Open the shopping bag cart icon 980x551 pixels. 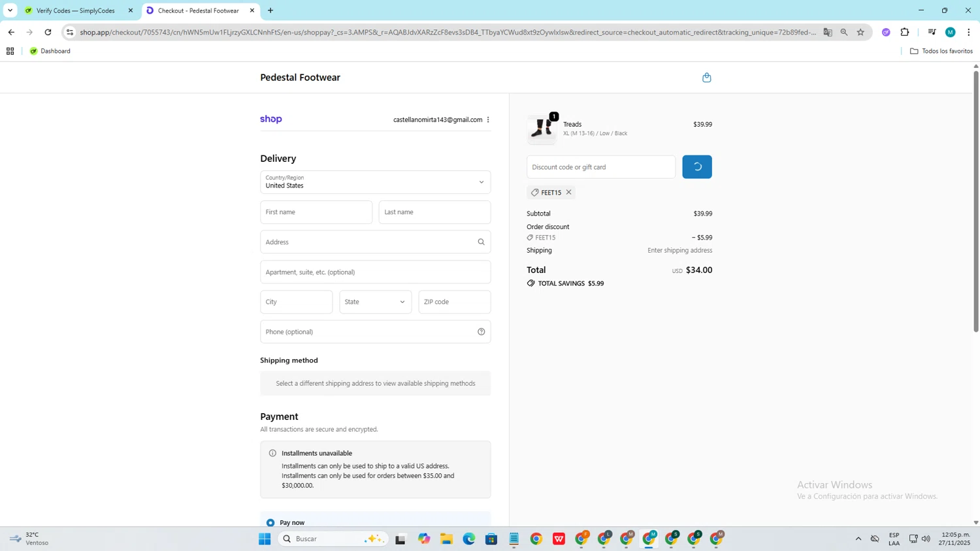point(706,78)
